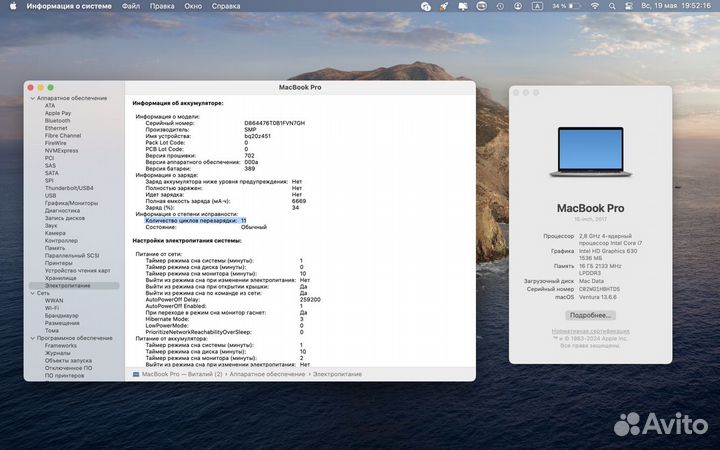
Task: Select Звук in the sidebar
Action: 51,225
